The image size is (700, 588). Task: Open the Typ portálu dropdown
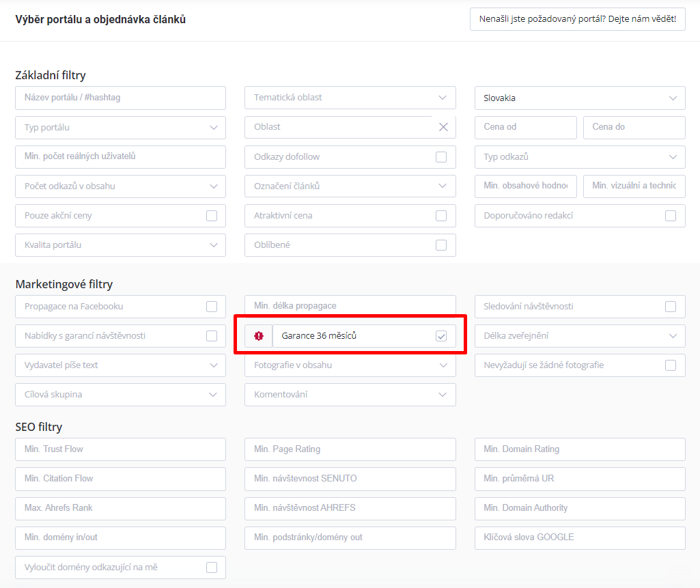click(x=120, y=128)
